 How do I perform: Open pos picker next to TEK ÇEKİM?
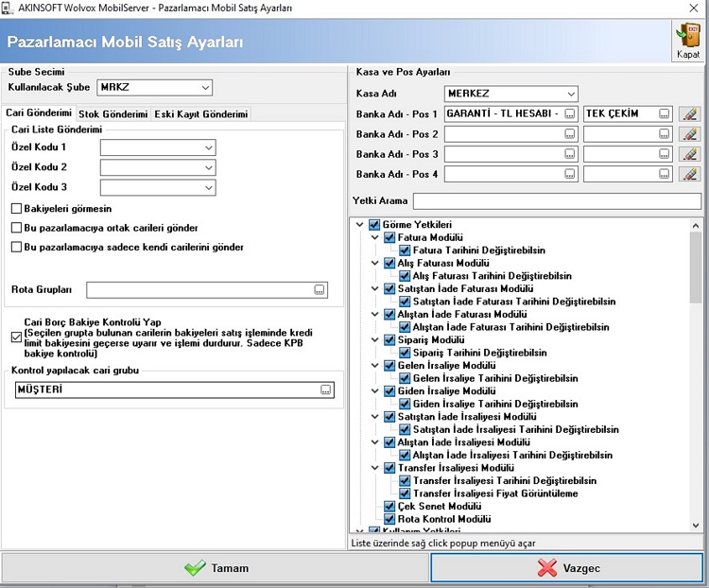664,114
